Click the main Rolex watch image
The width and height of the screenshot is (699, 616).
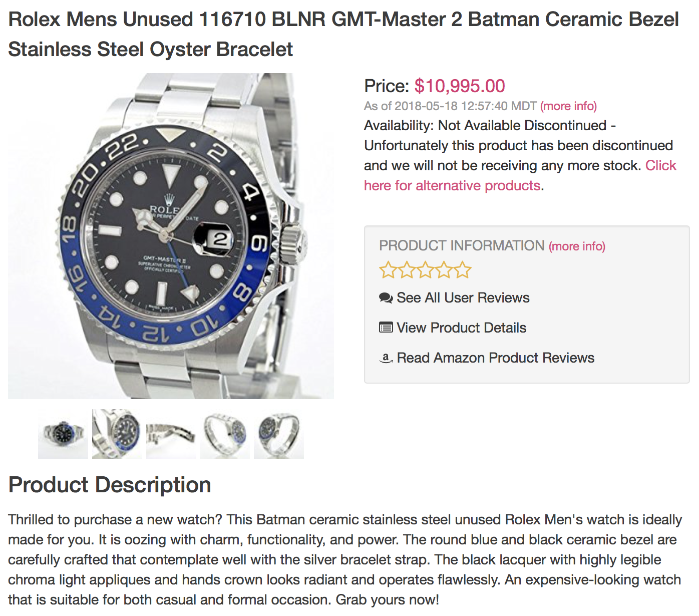171,236
